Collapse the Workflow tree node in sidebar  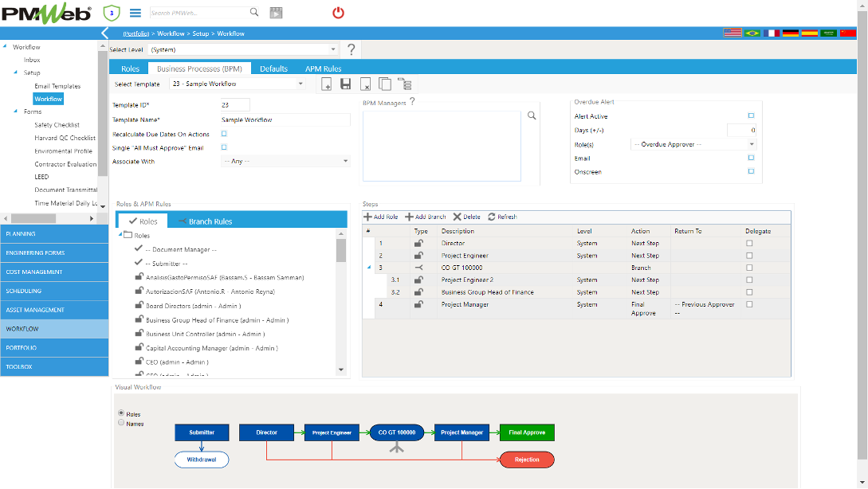coord(5,46)
